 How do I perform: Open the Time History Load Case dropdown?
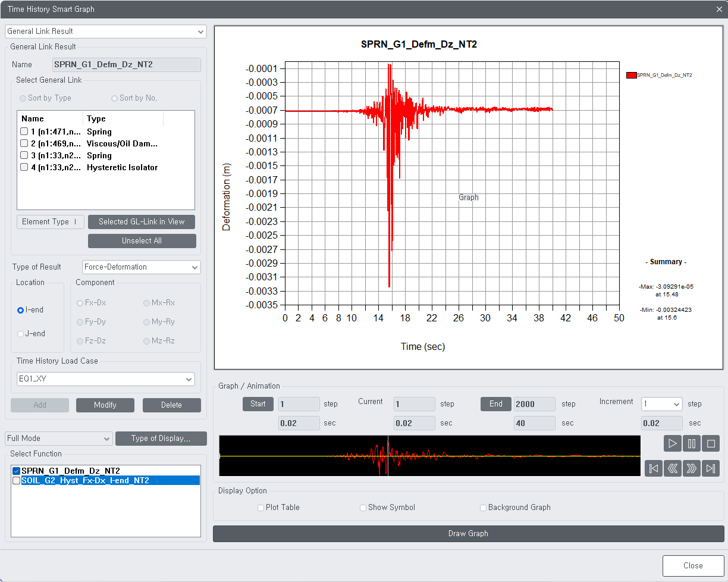[x=190, y=379]
